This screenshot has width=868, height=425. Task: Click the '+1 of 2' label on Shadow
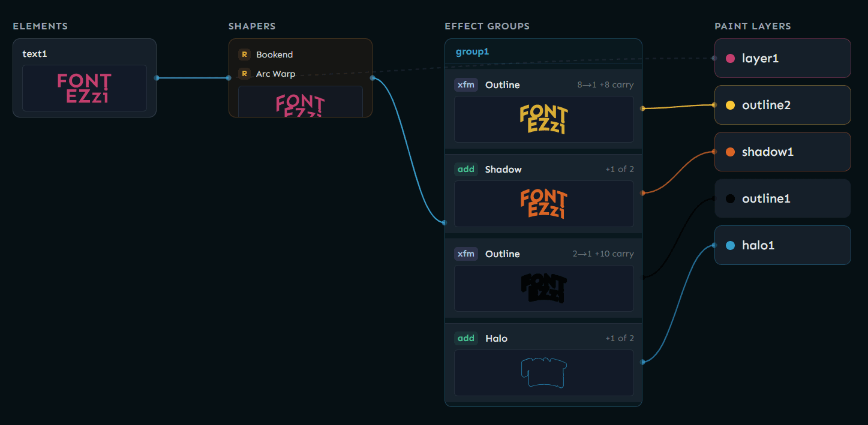[x=620, y=170]
